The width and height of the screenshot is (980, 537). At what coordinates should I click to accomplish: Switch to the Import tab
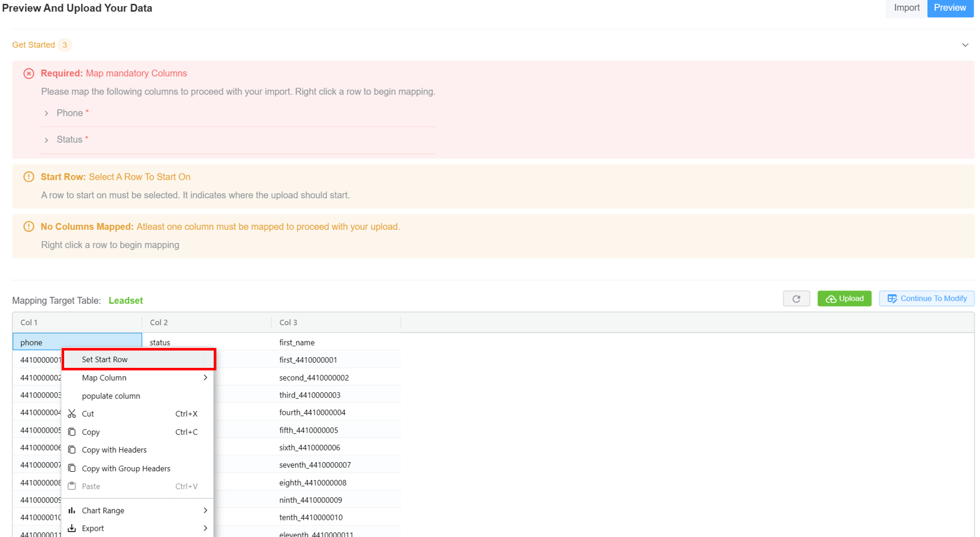point(906,8)
